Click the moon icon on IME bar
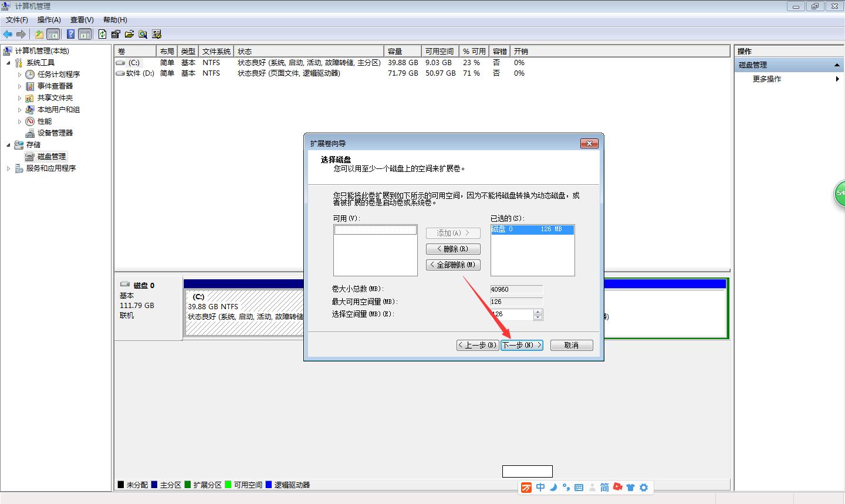 553,487
